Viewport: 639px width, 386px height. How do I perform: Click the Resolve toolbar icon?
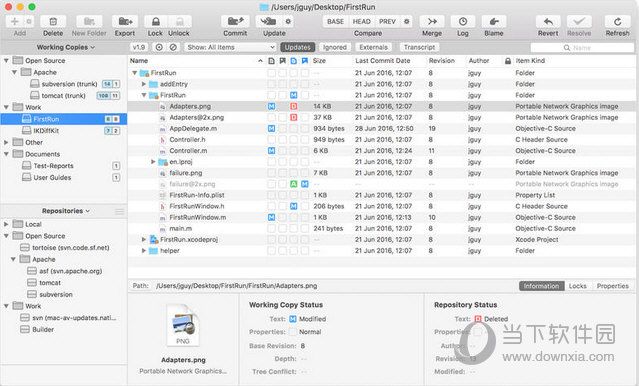(x=579, y=22)
